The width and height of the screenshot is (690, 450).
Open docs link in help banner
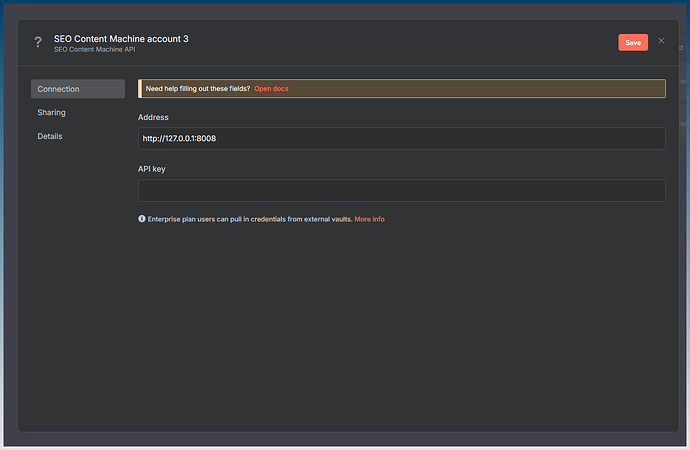tap(271, 89)
